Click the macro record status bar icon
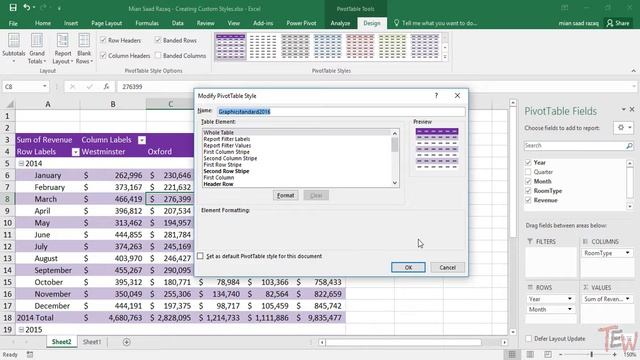 tap(30, 355)
